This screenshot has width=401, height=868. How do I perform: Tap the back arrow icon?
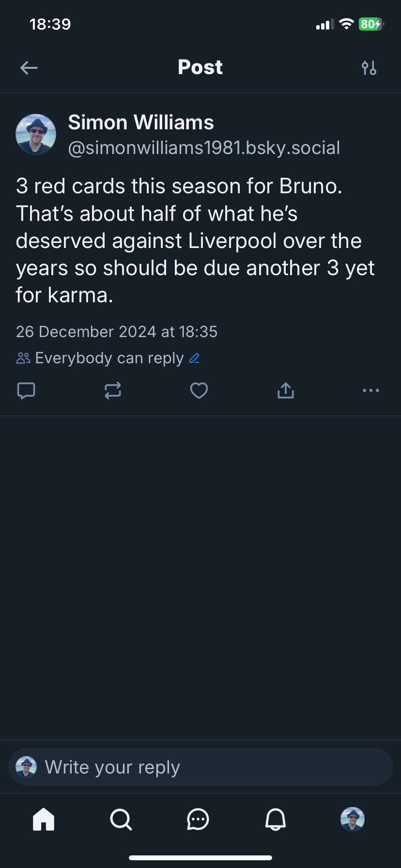click(29, 68)
